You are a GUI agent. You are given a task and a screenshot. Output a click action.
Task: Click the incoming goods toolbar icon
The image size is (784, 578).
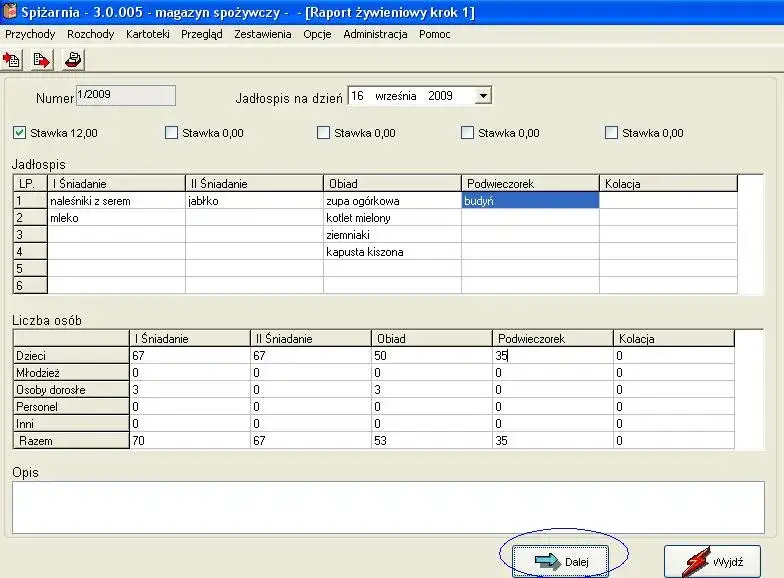[12, 60]
